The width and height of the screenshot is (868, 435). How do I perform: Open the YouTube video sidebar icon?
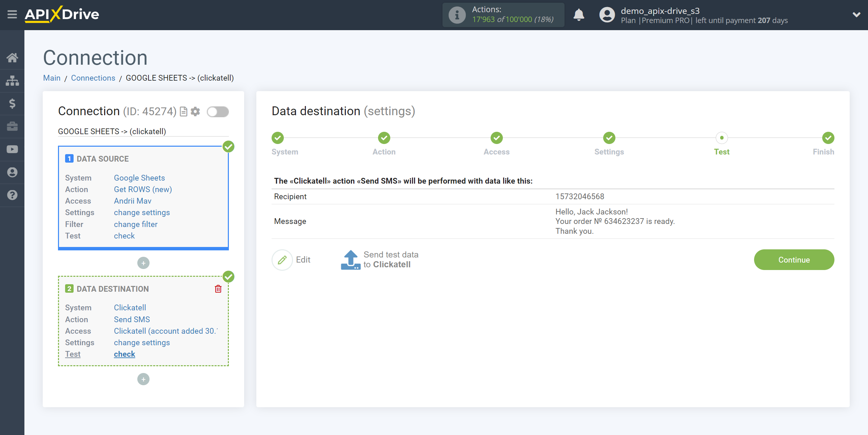12,149
